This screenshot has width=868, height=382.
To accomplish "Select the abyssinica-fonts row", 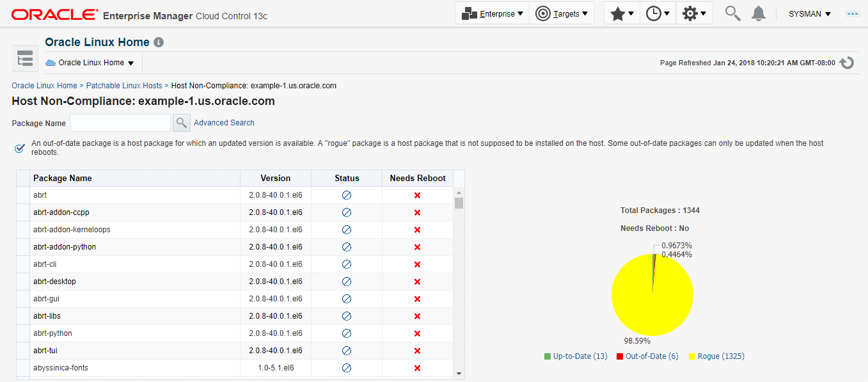I will pos(235,368).
